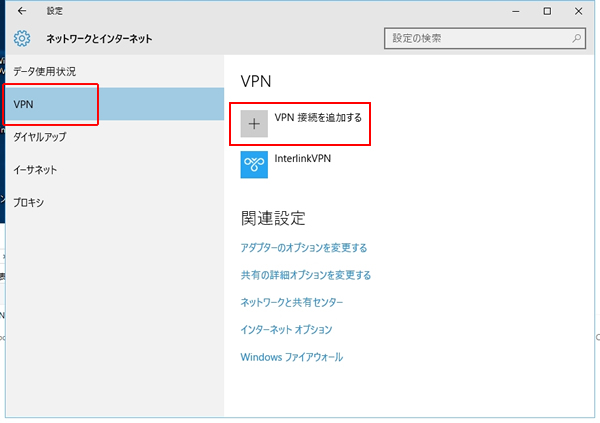Image resolution: width=600 pixels, height=423 pixels.
Task: Select the InterlinkVPN connection icon
Action: point(254,165)
